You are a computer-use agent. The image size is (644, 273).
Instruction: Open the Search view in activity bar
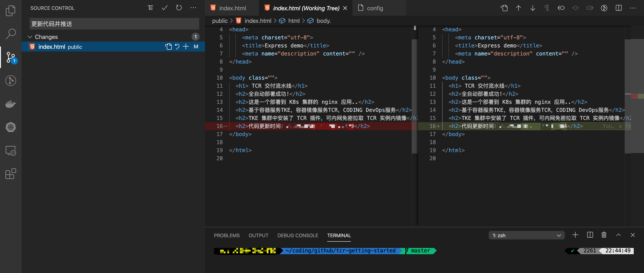(x=11, y=34)
